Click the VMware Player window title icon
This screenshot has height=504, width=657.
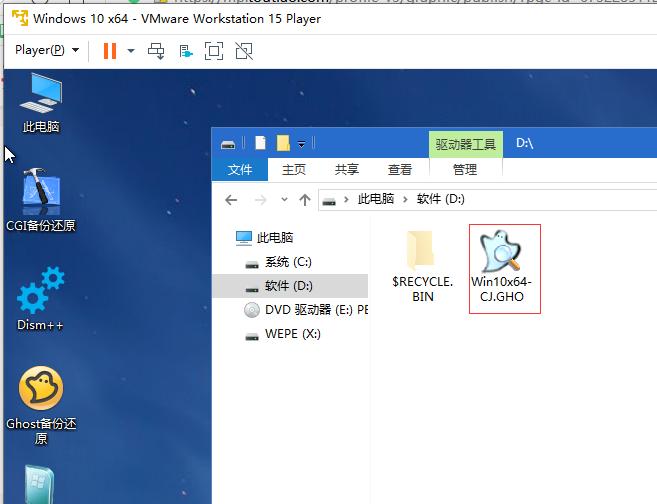point(20,18)
